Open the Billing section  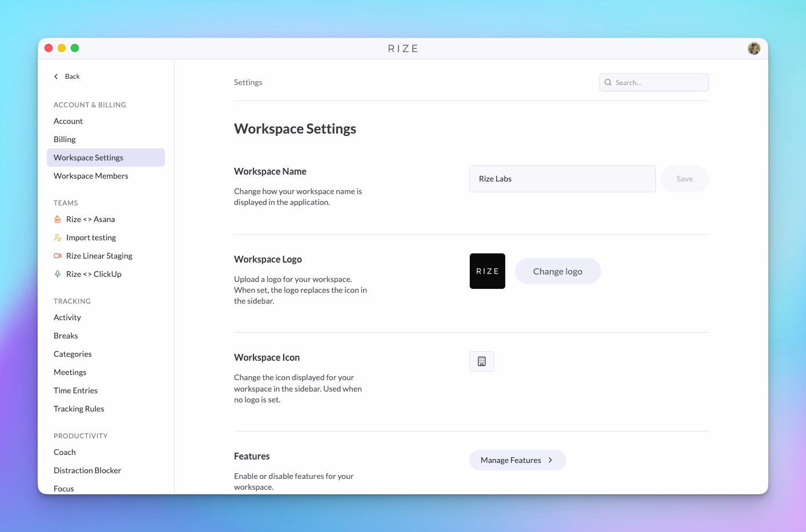pos(65,139)
